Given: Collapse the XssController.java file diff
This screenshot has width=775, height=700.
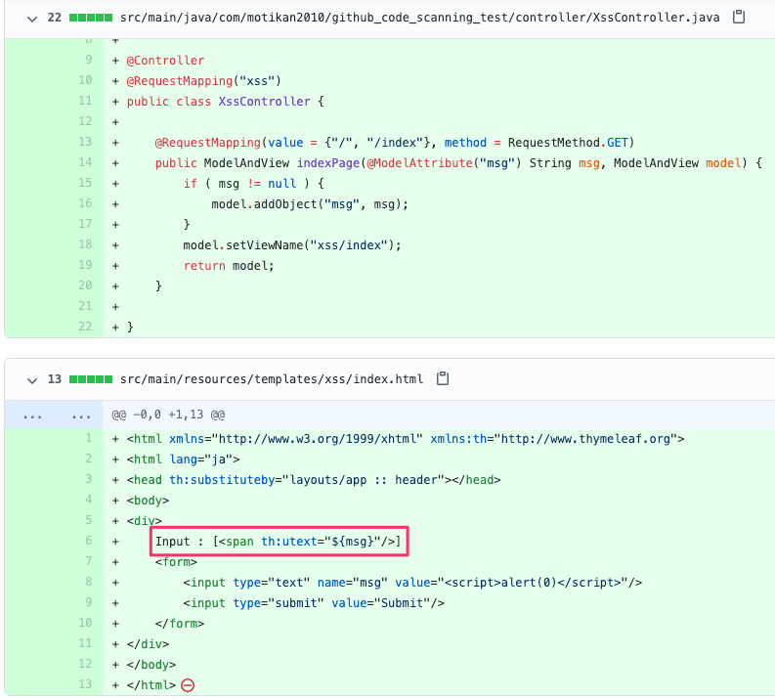Looking at the screenshot, I should coord(32,19).
